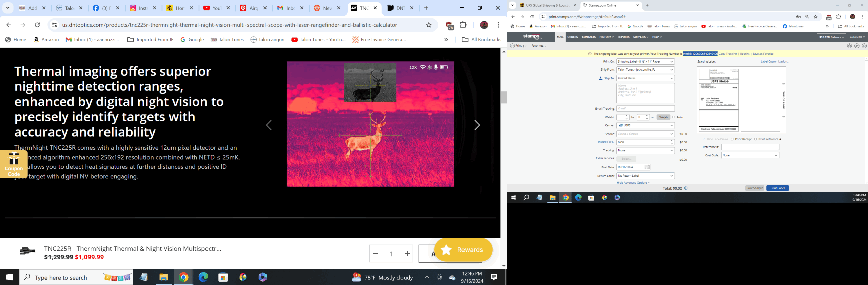
Task: Open the Carrier USPS dropdown
Action: pyautogui.click(x=646, y=126)
